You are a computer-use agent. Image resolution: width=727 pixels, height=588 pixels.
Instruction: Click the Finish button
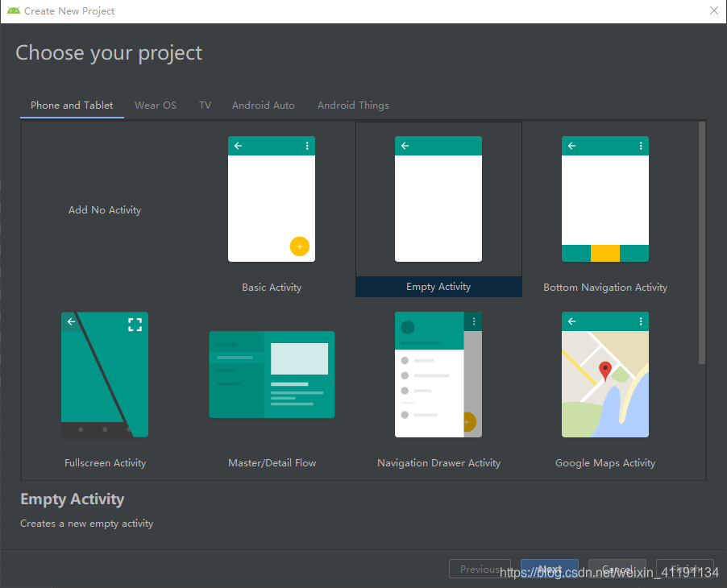point(685,569)
